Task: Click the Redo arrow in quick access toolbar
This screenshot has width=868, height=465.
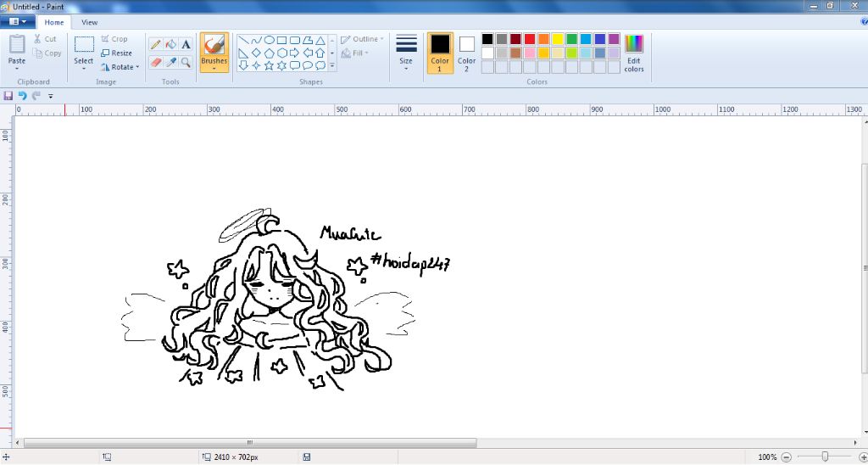Action: point(36,96)
